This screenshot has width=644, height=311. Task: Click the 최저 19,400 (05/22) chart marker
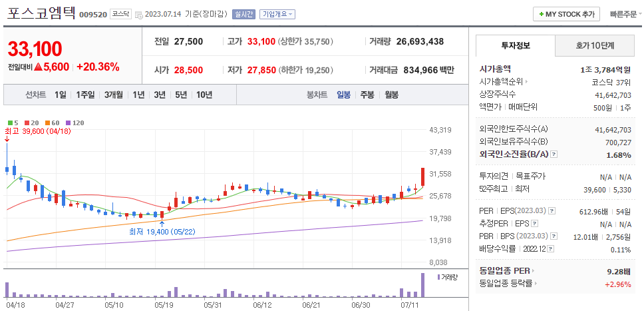tap(162, 232)
